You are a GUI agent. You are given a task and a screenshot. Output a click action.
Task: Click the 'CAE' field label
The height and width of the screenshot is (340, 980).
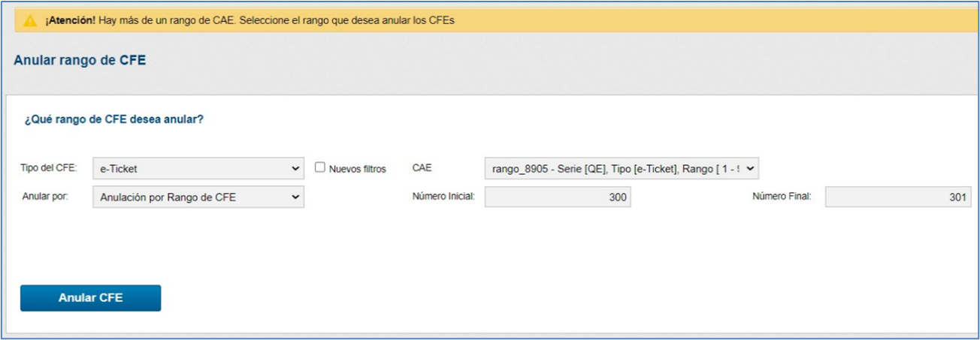pos(422,168)
